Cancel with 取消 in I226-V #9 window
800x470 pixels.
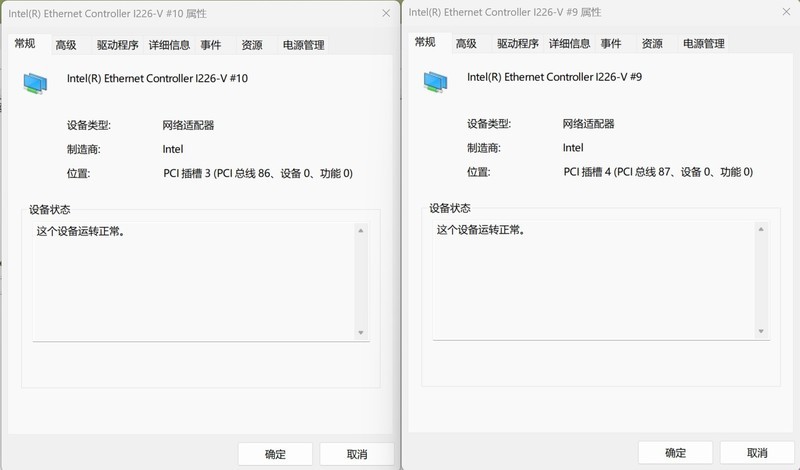point(757,452)
